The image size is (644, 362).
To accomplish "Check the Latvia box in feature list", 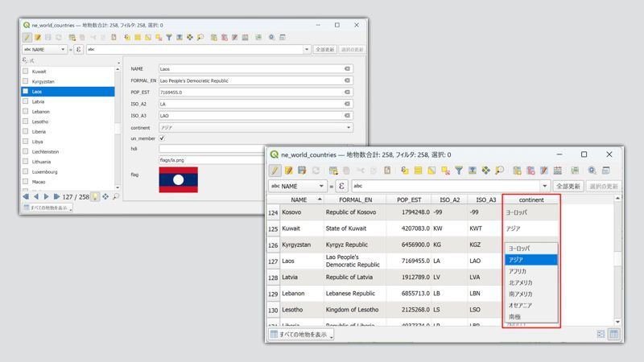I will pos(26,101).
